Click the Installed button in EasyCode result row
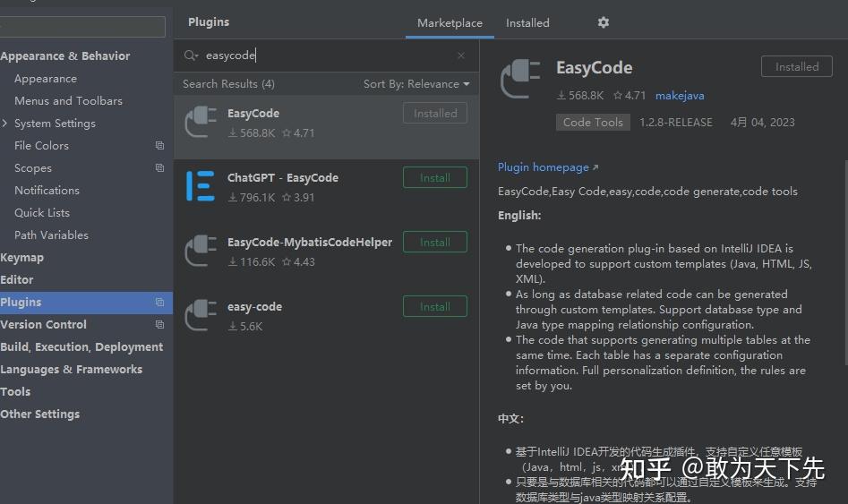The height and width of the screenshot is (504, 848). click(435, 114)
